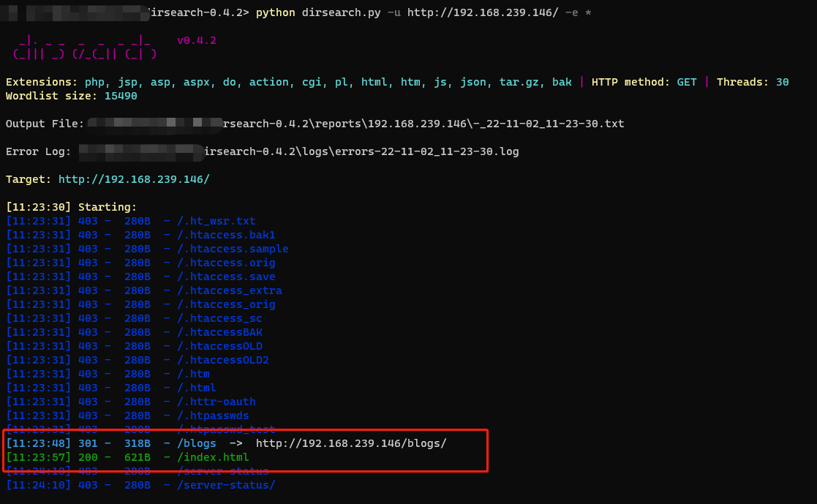The width and height of the screenshot is (817, 504).
Task: Click the [11:23:30] Starting timestamp
Action: point(38,208)
